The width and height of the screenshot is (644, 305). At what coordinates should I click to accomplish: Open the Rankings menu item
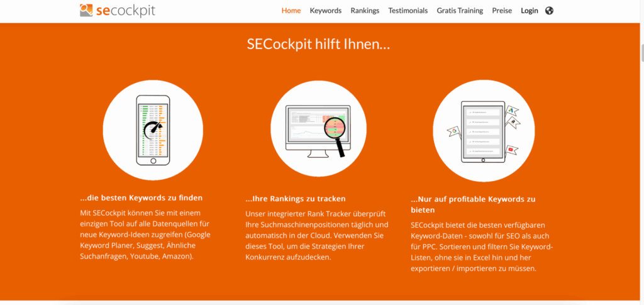click(365, 11)
